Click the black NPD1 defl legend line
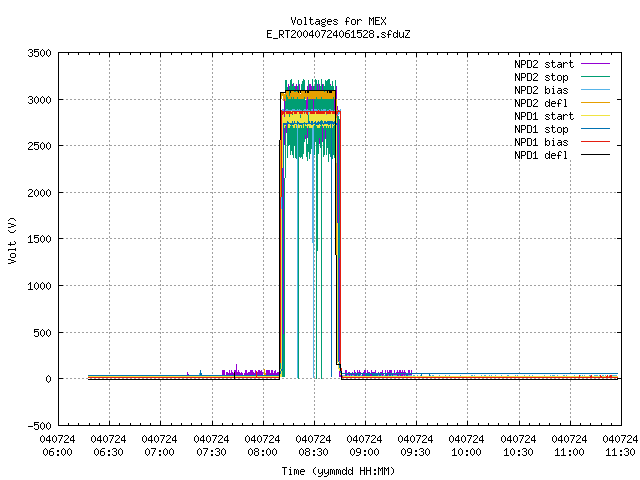This screenshot has width=640, height=480. pos(596,155)
